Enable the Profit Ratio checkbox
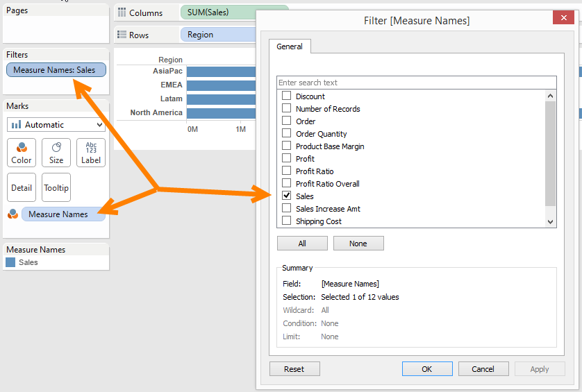 click(286, 171)
